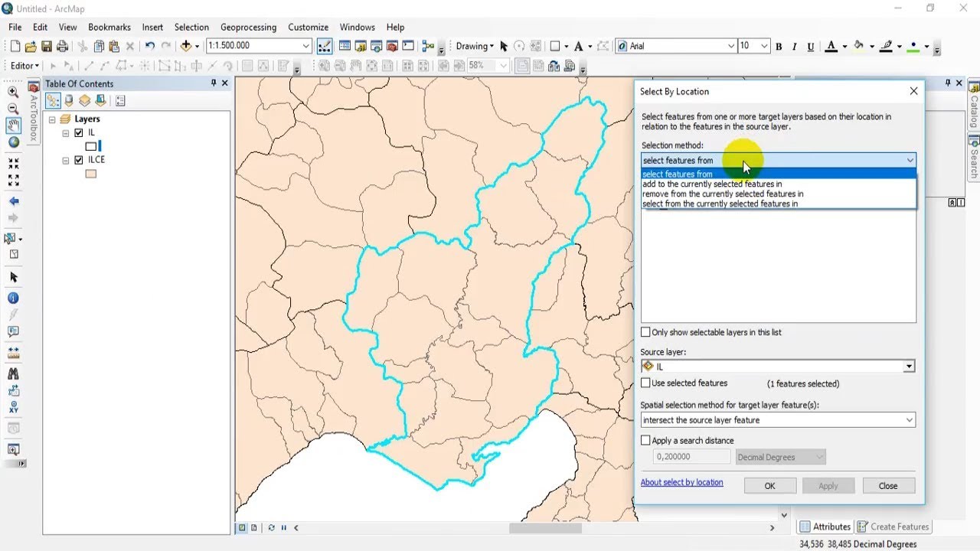List layers by drawing order

pos(53,101)
